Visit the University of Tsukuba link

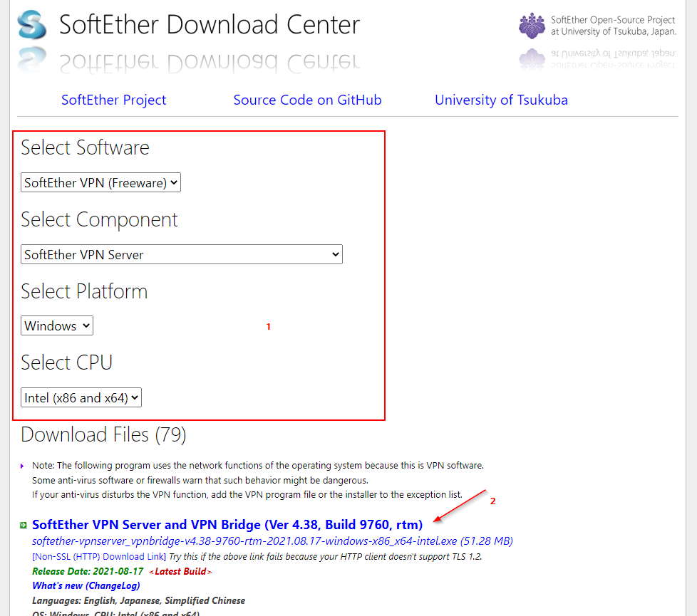[x=501, y=100]
